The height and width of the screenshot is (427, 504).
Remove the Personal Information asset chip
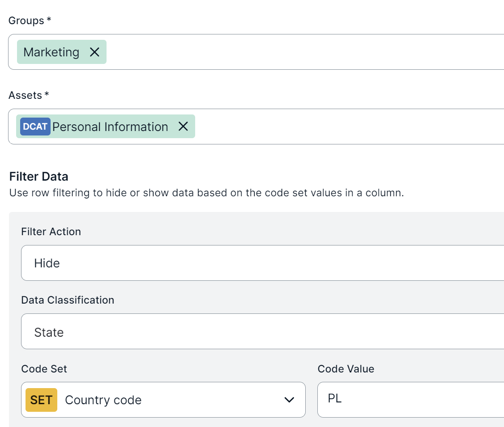[x=183, y=127]
